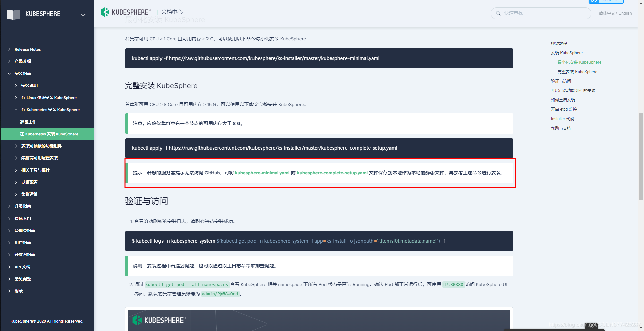Switch language to English
The image size is (644, 331).
tap(625, 13)
